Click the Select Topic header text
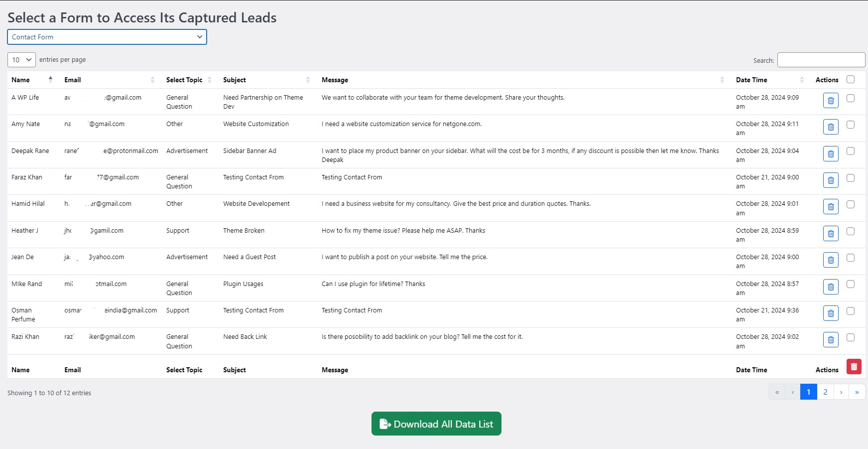Viewport: 868px width, 449px height. 184,80
